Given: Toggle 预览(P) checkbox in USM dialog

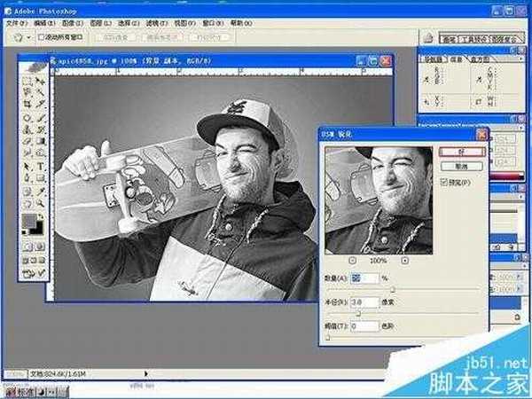Looking at the screenshot, I should click(444, 182).
